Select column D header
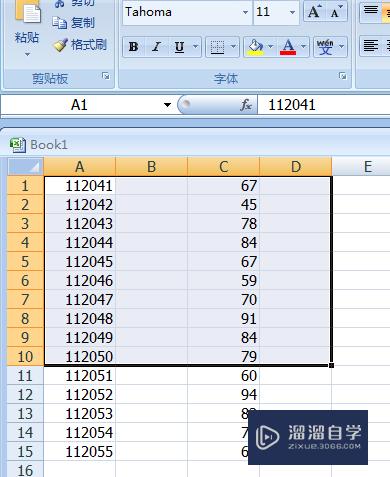 [296, 166]
